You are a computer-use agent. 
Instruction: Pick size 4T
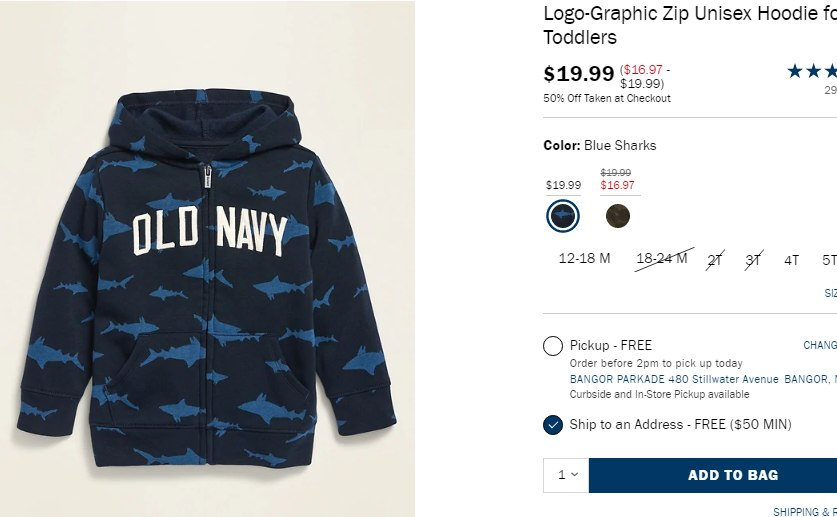(x=791, y=260)
